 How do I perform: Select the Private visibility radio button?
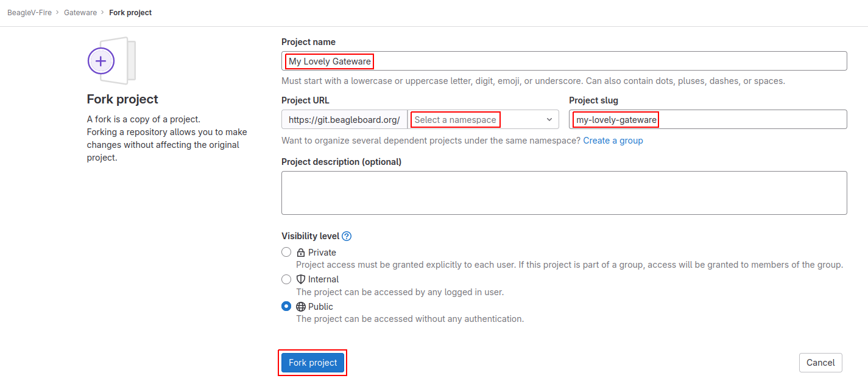286,253
